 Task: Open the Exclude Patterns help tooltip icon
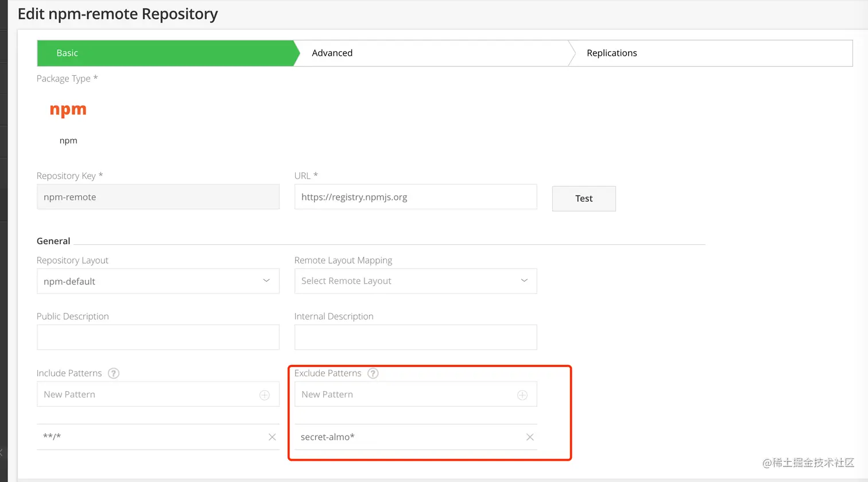(x=373, y=373)
